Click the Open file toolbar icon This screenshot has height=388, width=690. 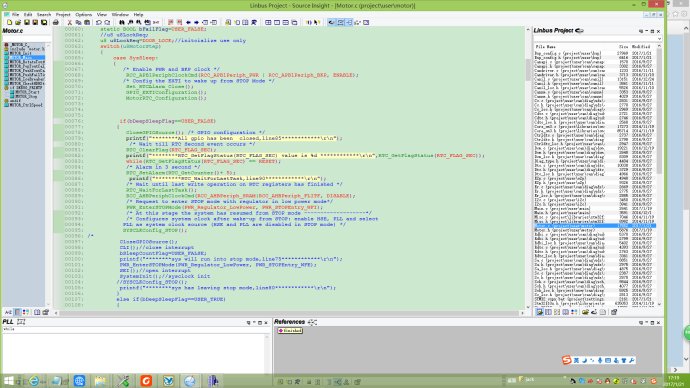[18, 22]
